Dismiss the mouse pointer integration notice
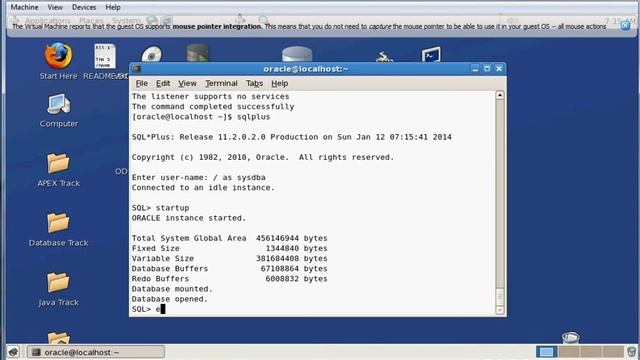The image size is (640, 360). click(625, 26)
